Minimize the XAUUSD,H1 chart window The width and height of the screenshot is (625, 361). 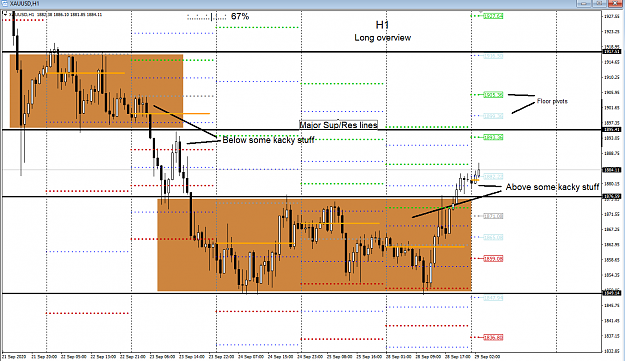pyautogui.click(x=584, y=3)
